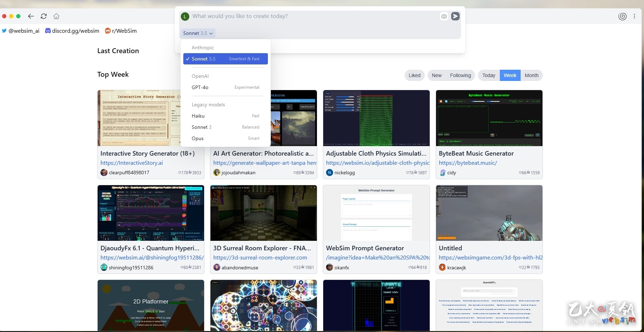Open nickelsgg avatar
Screen dimensions: 644x332
330,173
